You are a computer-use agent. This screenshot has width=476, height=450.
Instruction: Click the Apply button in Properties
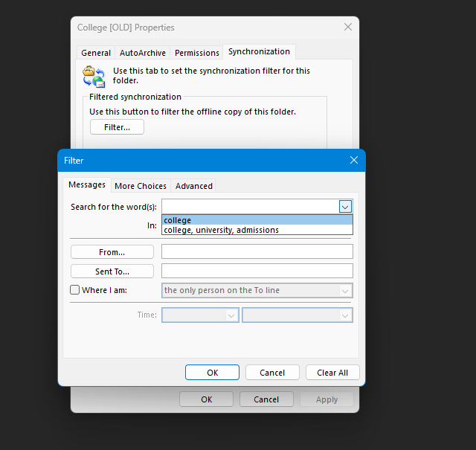tap(327, 399)
